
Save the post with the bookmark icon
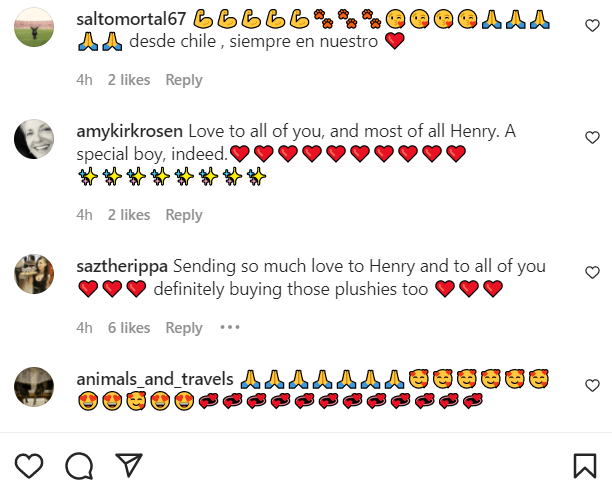coord(585,465)
